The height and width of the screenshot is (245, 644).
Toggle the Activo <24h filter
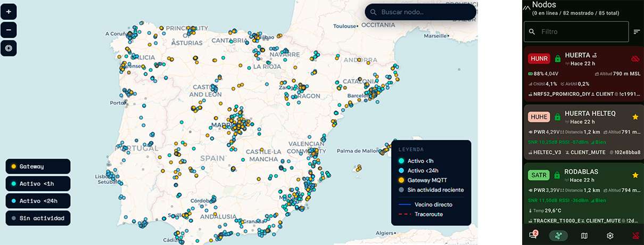pyautogui.click(x=38, y=201)
